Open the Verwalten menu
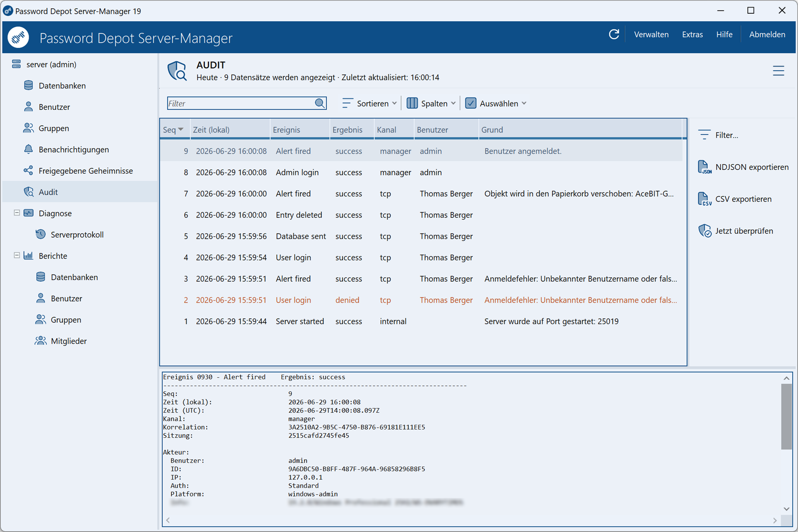798x532 pixels. [x=651, y=34]
